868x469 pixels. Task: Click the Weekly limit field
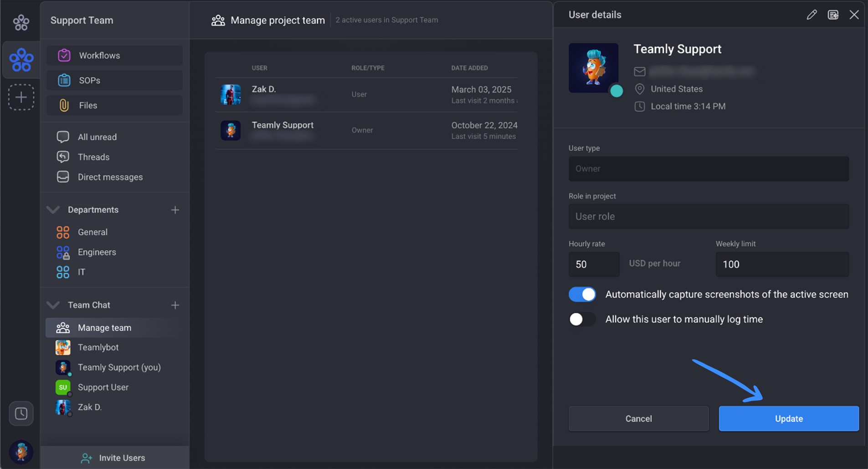pyautogui.click(x=782, y=265)
